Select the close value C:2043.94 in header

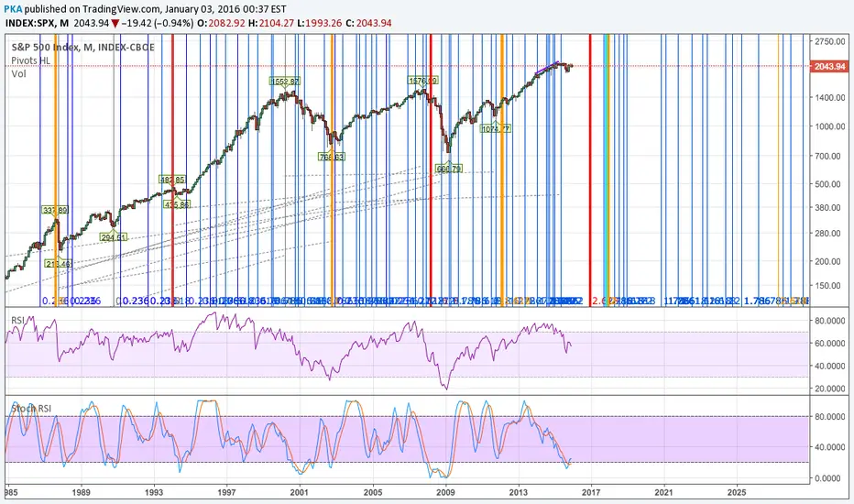click(x=368, y=24)
